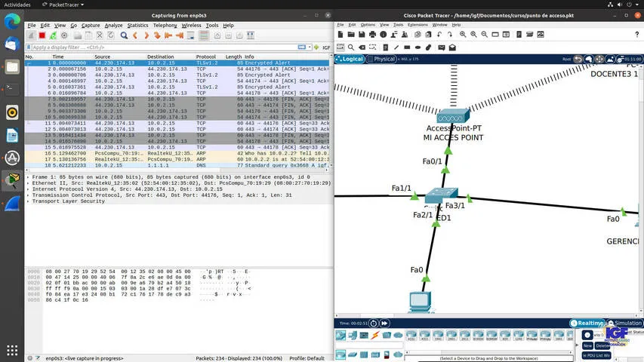644x362 pixels.
Task: Select packet 18 DNS standard query row
Action: [x=177, y=165]
